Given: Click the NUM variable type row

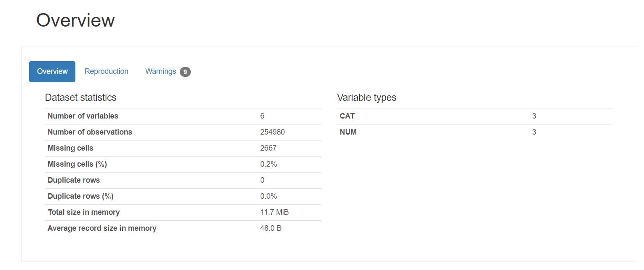Looking at the screenshot, I should pos(347,132).
